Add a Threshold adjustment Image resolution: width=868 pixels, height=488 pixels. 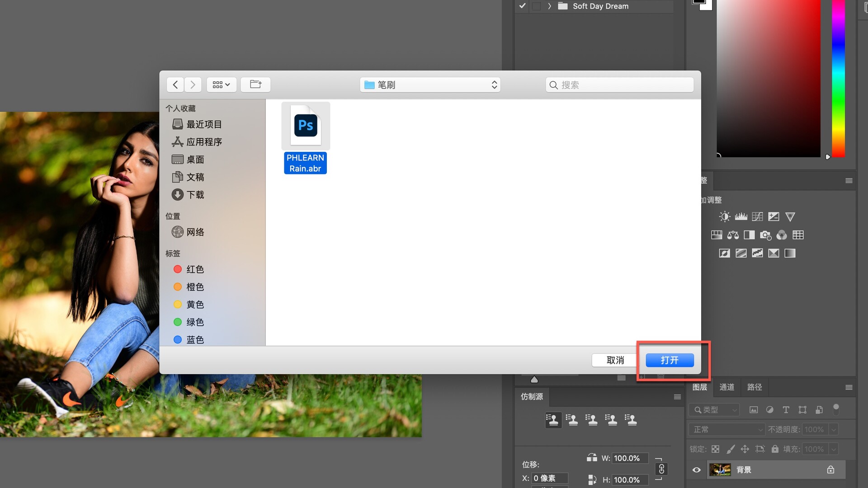[757, 253]
